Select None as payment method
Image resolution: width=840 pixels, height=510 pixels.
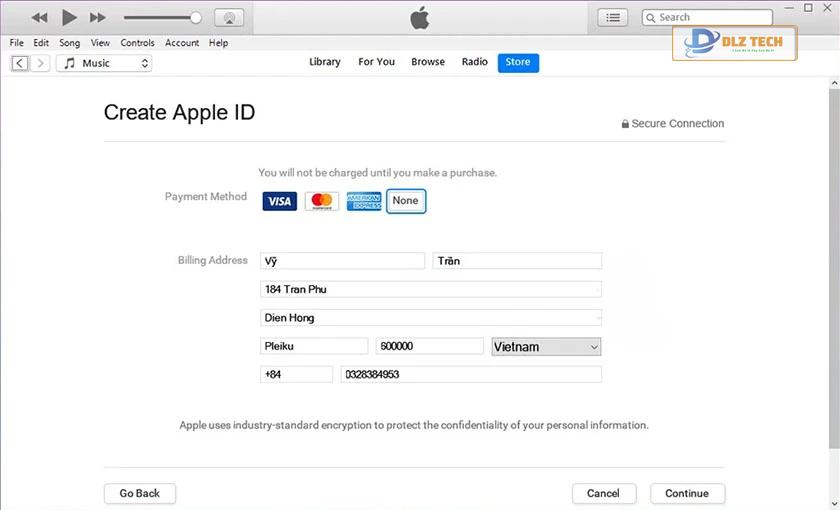(406, 201)
